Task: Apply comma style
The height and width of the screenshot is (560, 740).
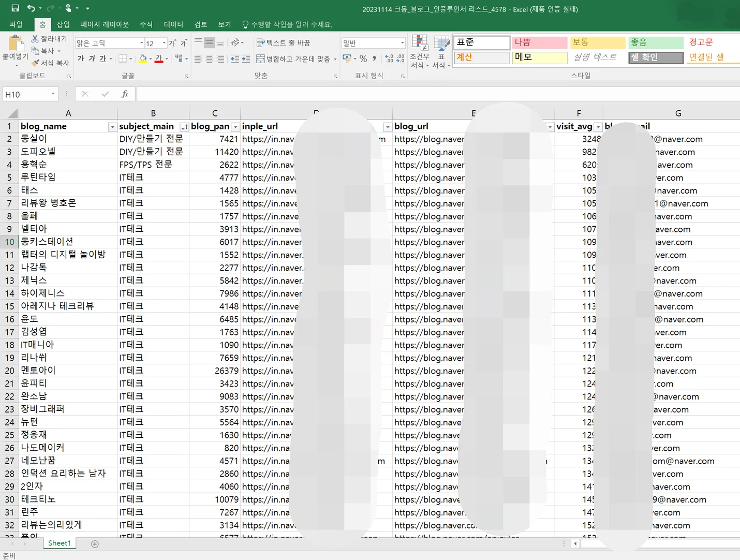Action: coord(374,58)
